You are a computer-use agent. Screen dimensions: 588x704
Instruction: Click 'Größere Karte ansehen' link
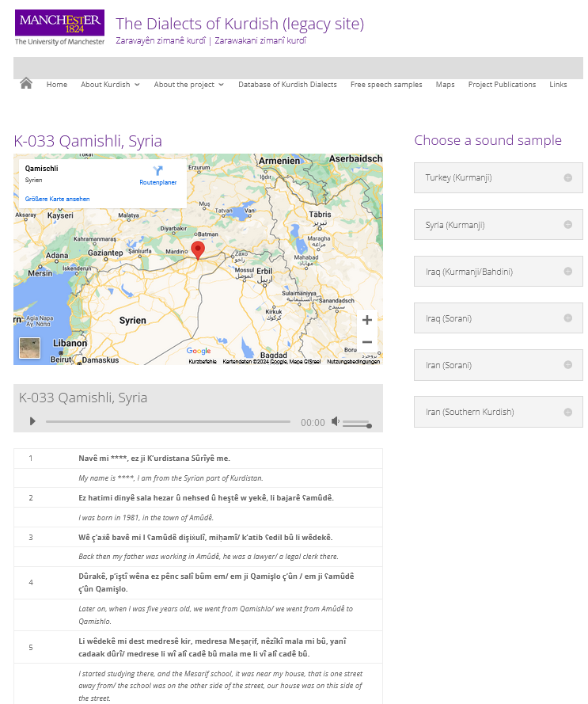point(57,199)
